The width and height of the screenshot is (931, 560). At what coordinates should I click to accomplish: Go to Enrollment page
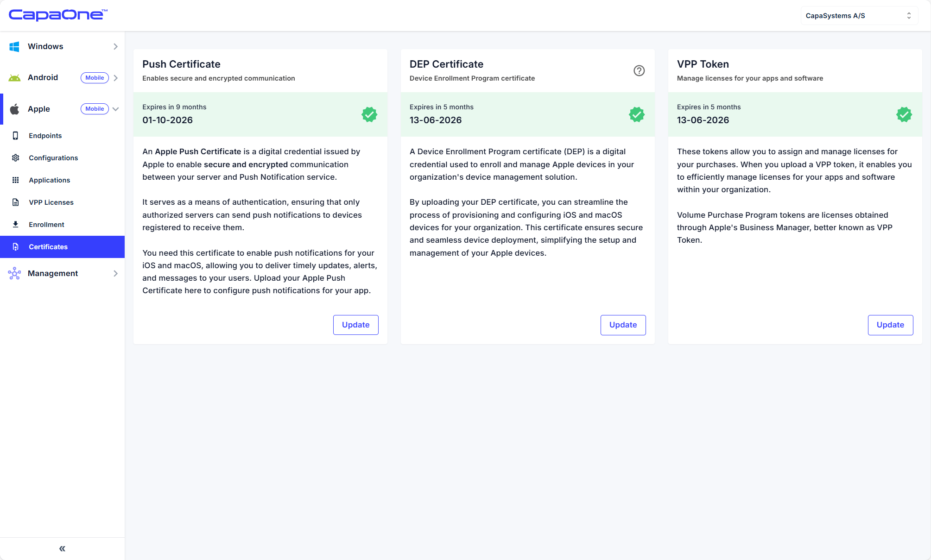click(x=63, y=225)
